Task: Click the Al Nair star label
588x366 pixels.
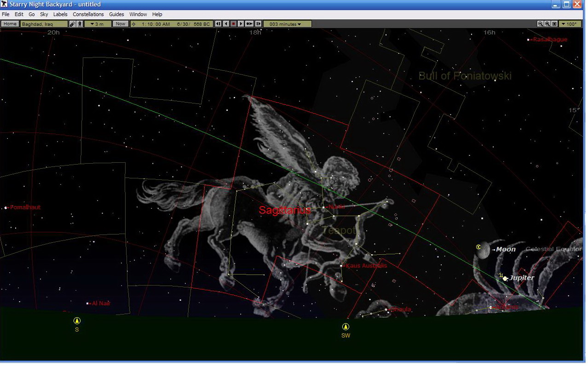Action: point(101,303)
